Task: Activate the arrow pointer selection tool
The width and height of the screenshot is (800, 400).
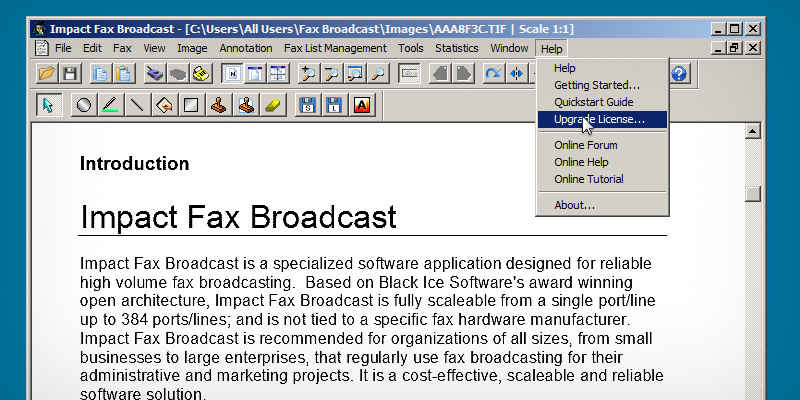Action: pos(48,105)
